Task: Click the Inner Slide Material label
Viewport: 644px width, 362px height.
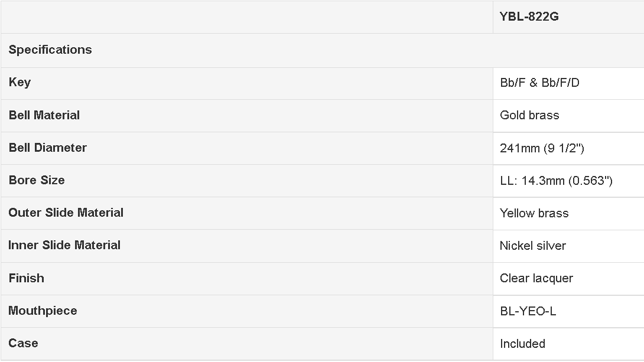Action: click(x=64, y=245)
